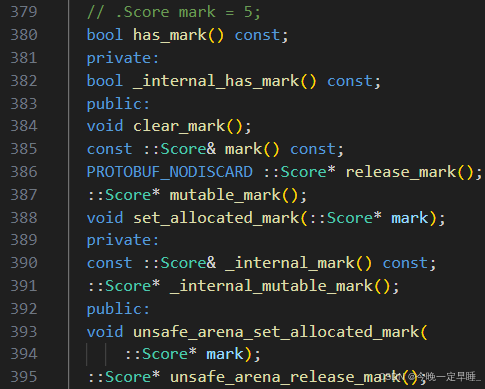This screenshot has width=485, height=389.
Task: Click line number 387 in the gutter
Action: pos(24,195)
